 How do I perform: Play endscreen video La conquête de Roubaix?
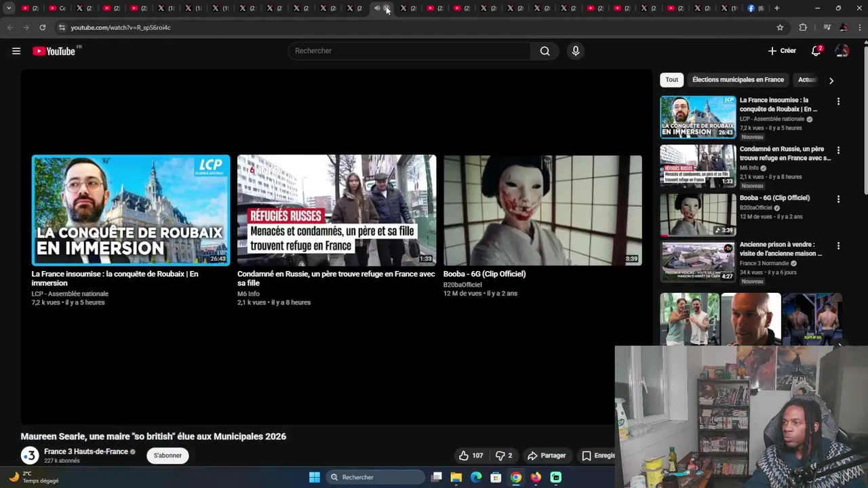131,210
